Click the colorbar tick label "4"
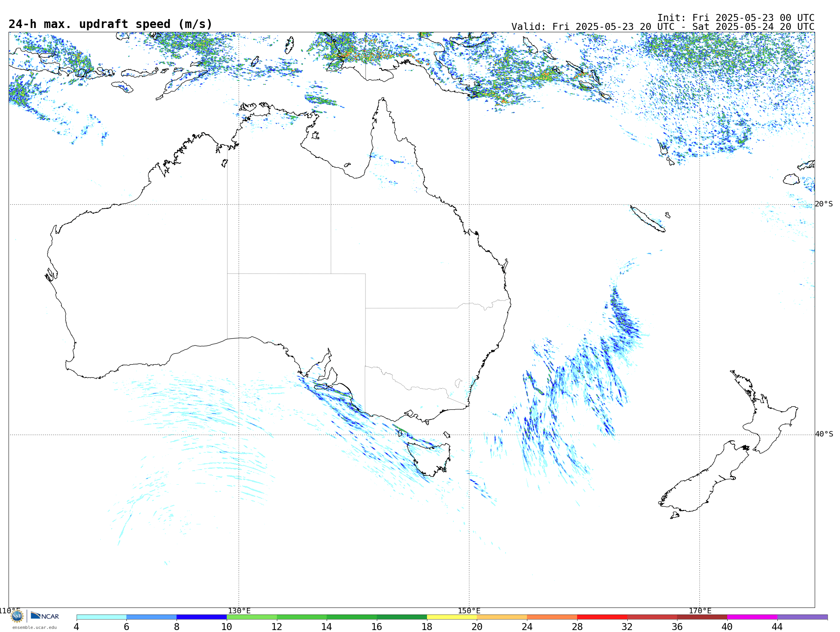Screen dimensions: 840x632 [x=77, y=627]
